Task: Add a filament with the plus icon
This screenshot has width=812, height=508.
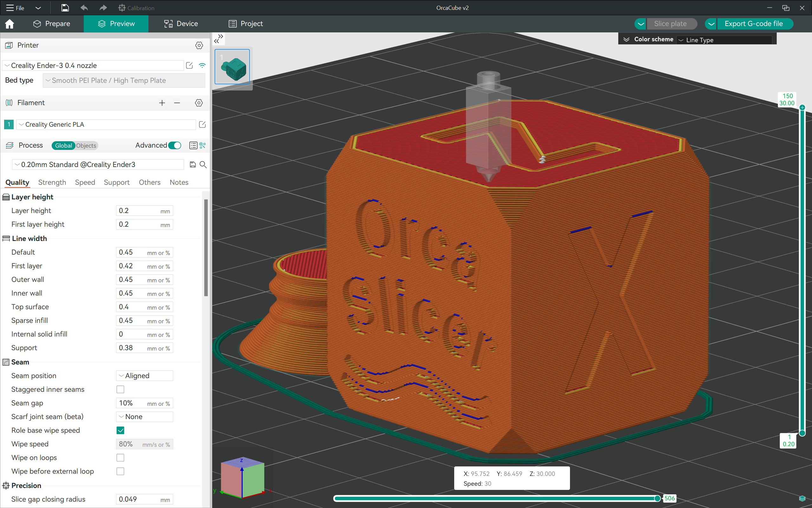Action: (162, 103)
